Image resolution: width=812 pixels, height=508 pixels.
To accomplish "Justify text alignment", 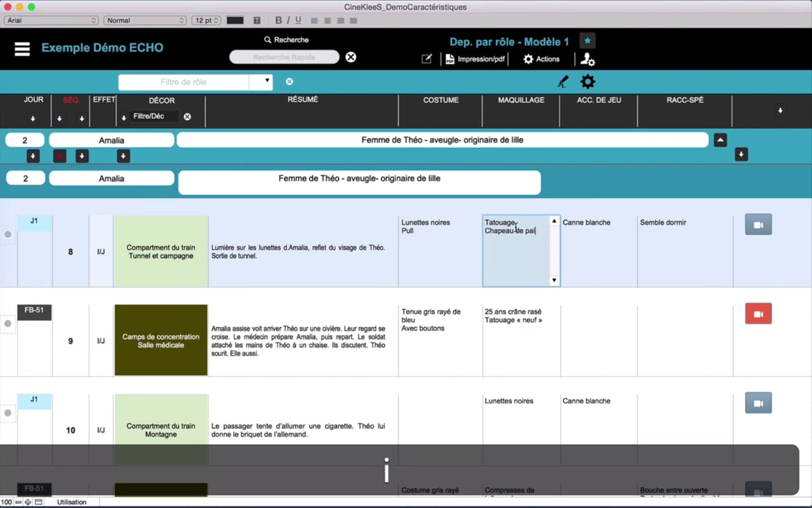I will tap(354, 20).
